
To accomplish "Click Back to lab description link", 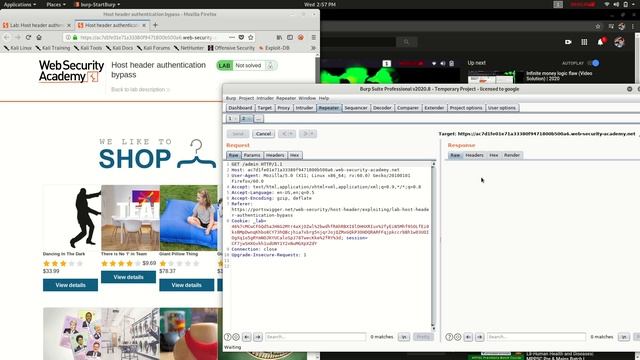I will [140, 89].
